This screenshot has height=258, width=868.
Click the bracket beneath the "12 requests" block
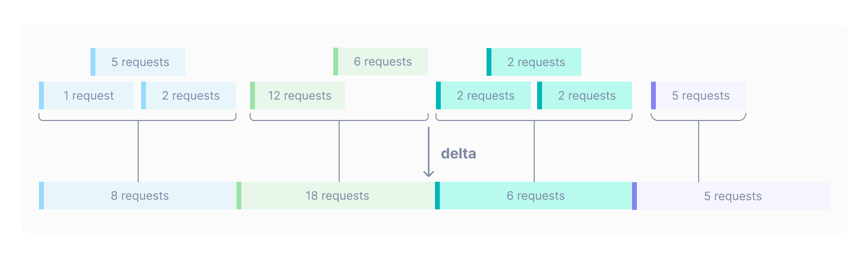pyautogui.click(x=339, y=120)
